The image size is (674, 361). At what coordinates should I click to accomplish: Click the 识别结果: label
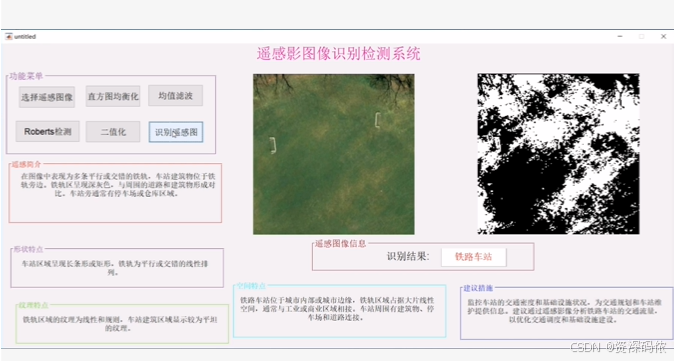(408, 257)
